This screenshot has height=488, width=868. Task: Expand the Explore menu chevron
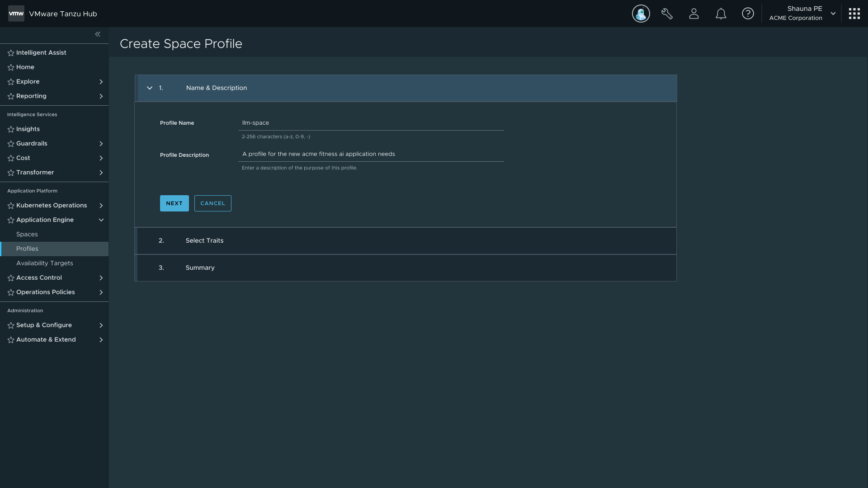(101, 82)
